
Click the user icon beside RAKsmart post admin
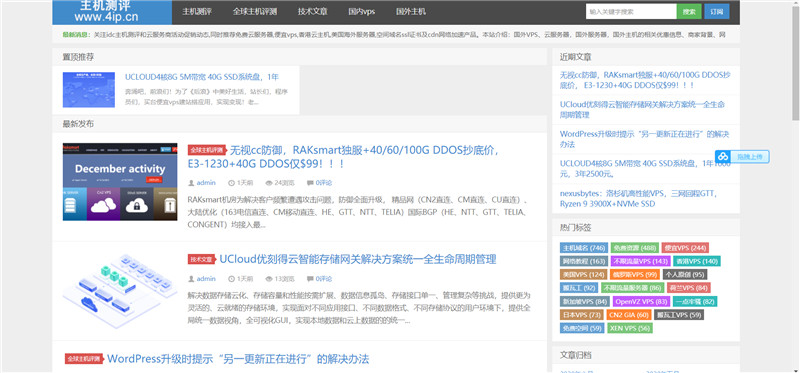[x=191, y=183]
